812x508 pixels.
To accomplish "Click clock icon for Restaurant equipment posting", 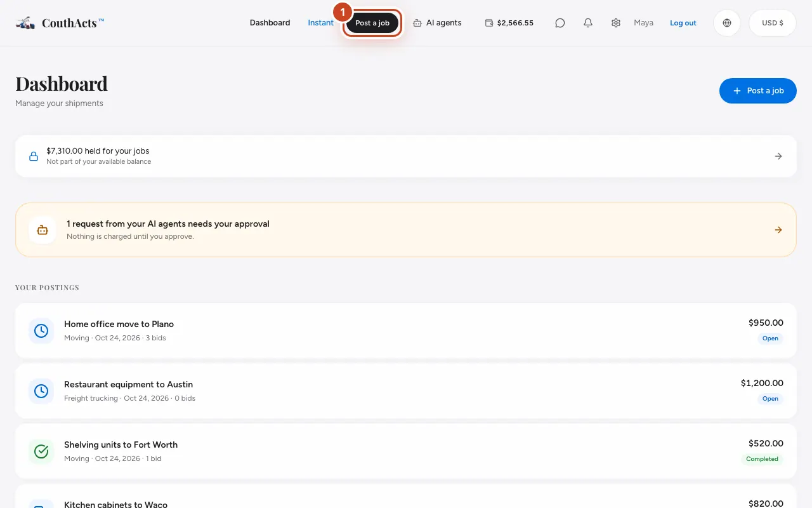I will tap(41, 391).
